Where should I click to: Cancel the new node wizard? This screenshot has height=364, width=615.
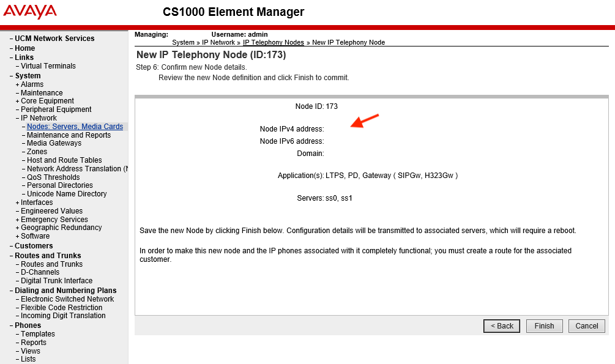586,326
